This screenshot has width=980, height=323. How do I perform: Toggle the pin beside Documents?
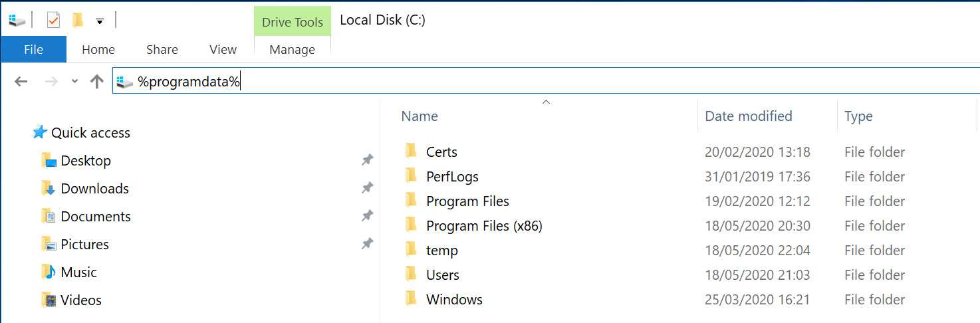367,216
